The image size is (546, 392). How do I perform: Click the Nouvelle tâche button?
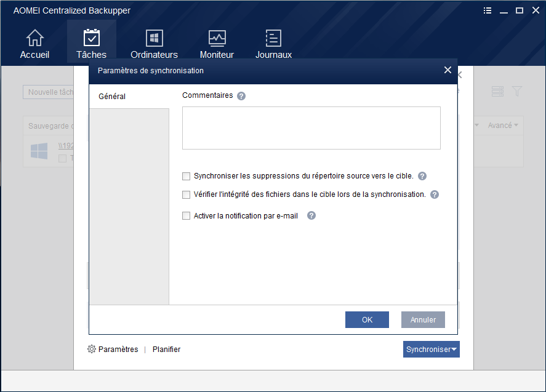click(49, 92)
